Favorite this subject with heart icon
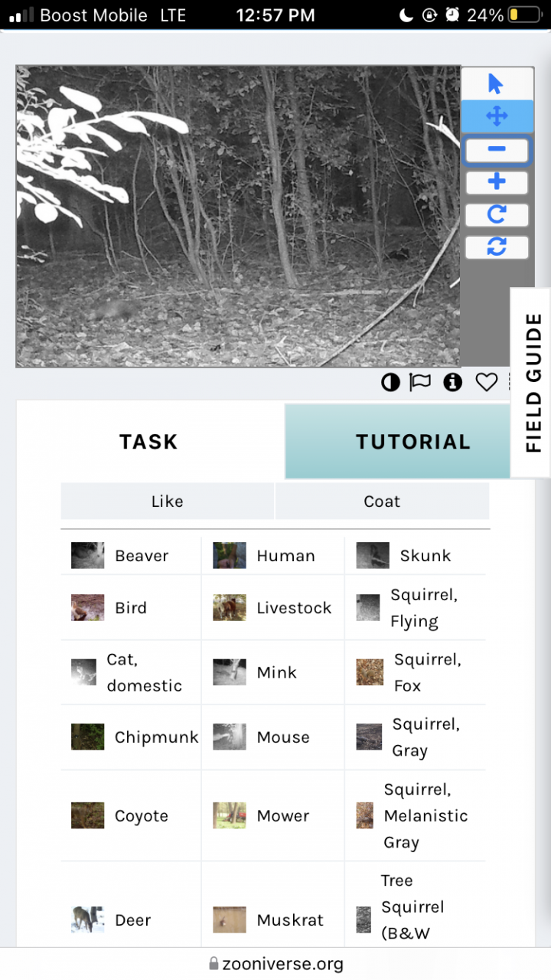Viewport: 551px width, 980px height. pos(487,382)
